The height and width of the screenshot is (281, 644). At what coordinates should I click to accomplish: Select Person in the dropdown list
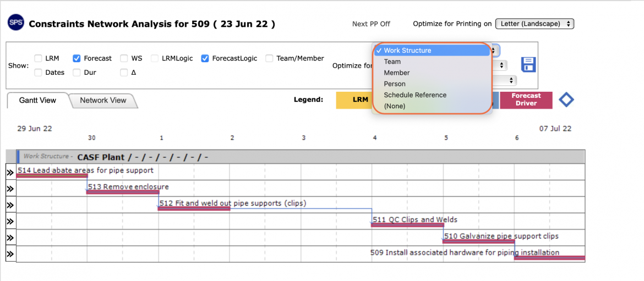pyautogui.click(x=432, y=84)
